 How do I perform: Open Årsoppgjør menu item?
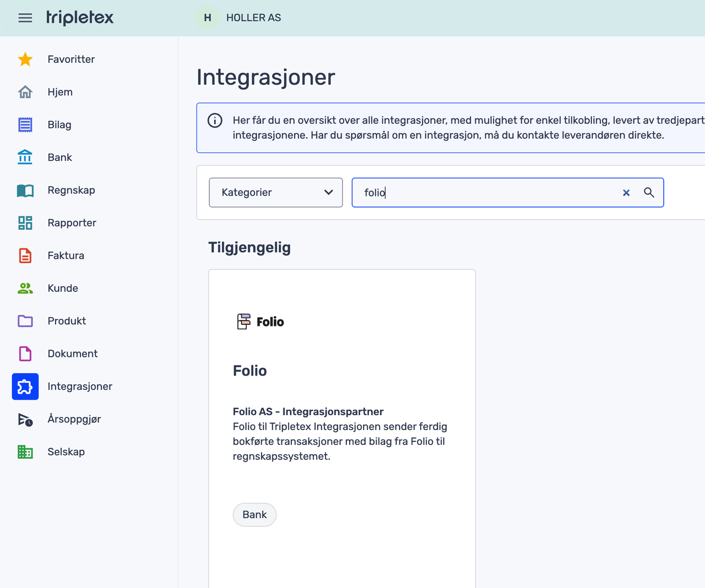pyautogui.click(x=74, y=419)
